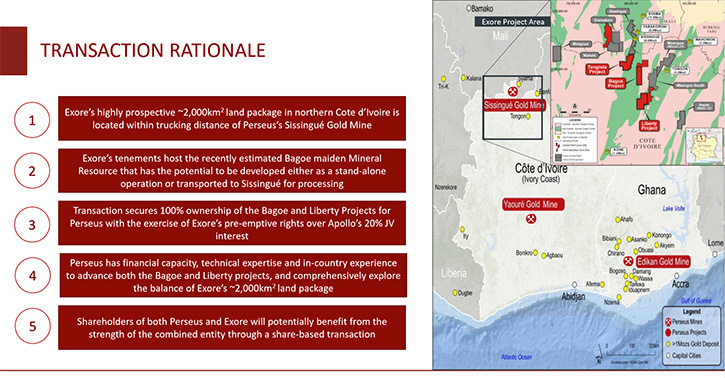The image size is (725, 378).
Task: Select the numbered circle 5
Action: click(32, 326)
